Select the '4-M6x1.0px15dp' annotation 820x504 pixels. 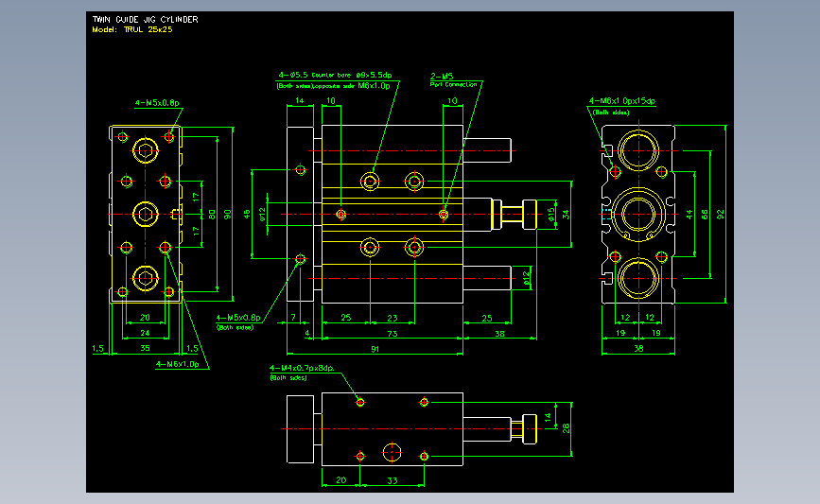point(621,101)
